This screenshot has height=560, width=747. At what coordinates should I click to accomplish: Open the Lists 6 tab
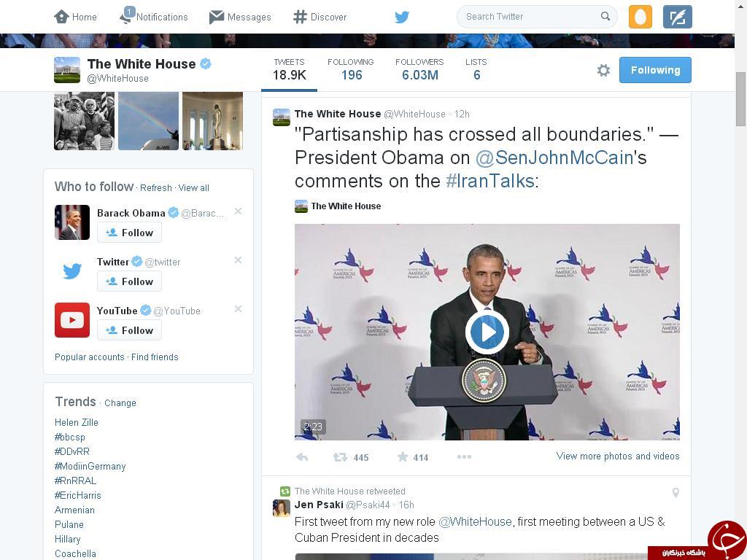476,70
